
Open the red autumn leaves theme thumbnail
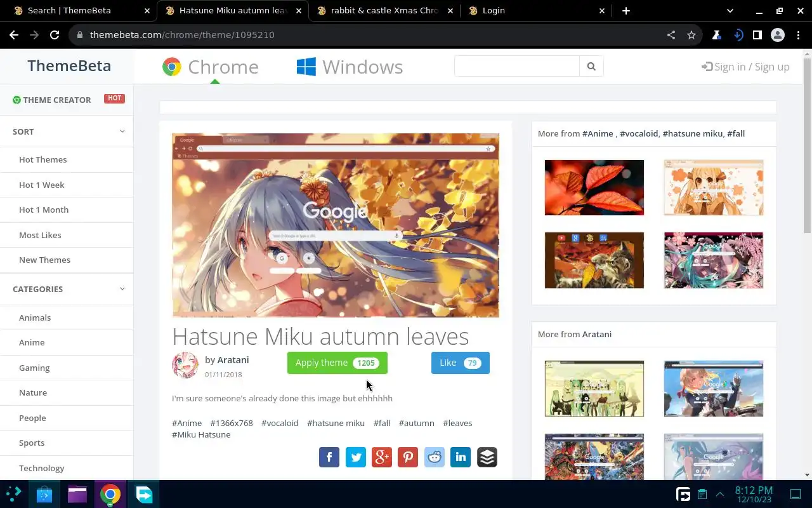click(594, 187)
